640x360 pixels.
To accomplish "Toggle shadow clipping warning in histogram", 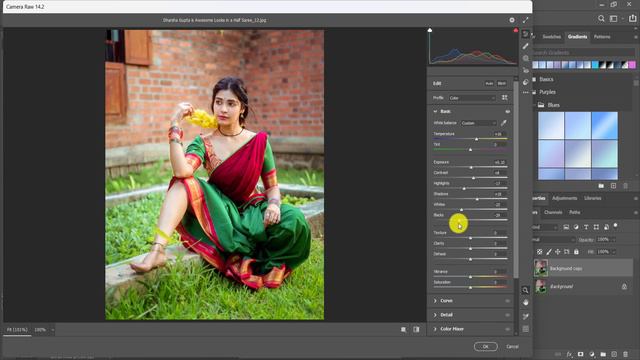I will click(430, 30).
